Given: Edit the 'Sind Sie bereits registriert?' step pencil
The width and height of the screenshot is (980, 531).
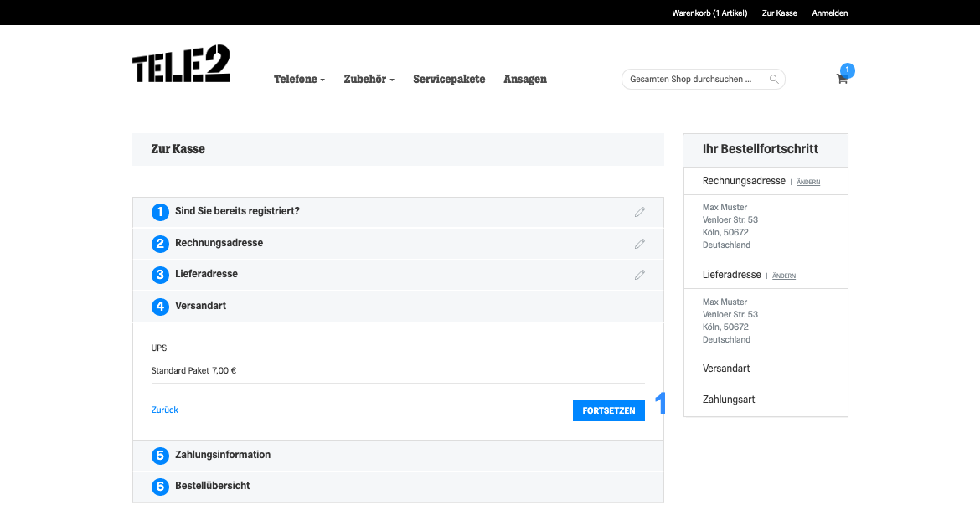Looking at the screenshot, I should (x=639, y=213).
